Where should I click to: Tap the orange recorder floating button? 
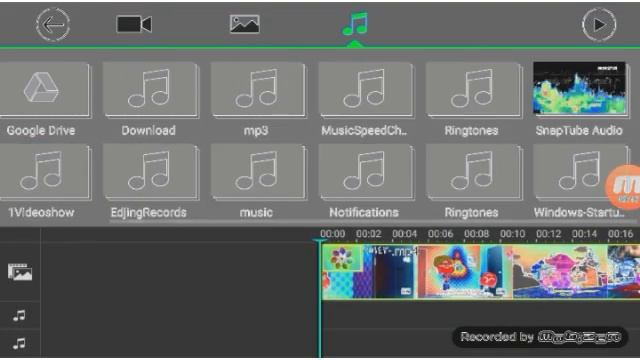[x=623, y=187]
